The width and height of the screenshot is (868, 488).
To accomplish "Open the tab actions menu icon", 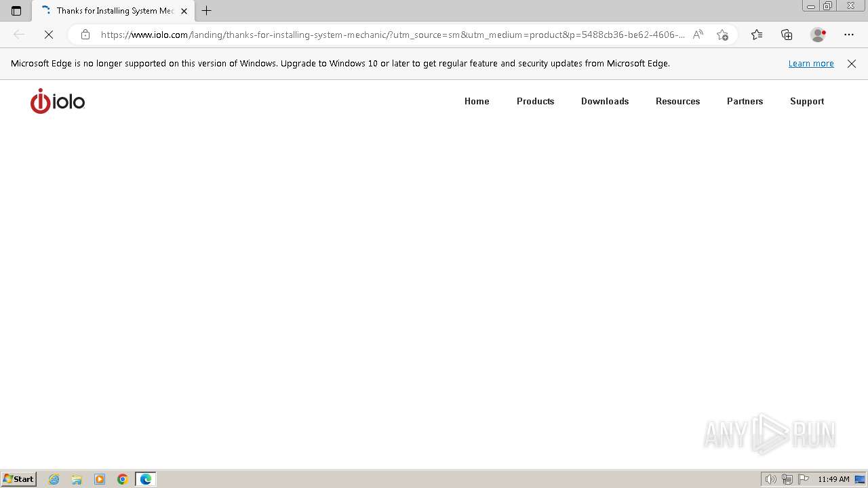I will coord(16,11).
